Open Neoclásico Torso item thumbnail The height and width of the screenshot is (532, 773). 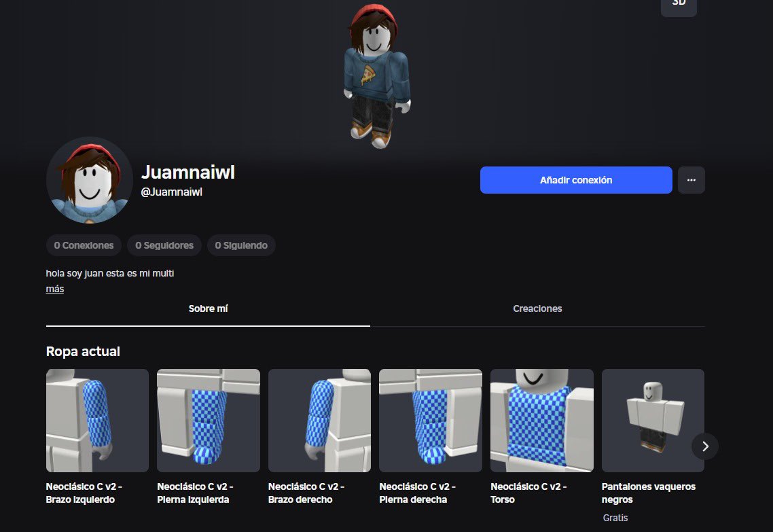coord(542,421)
